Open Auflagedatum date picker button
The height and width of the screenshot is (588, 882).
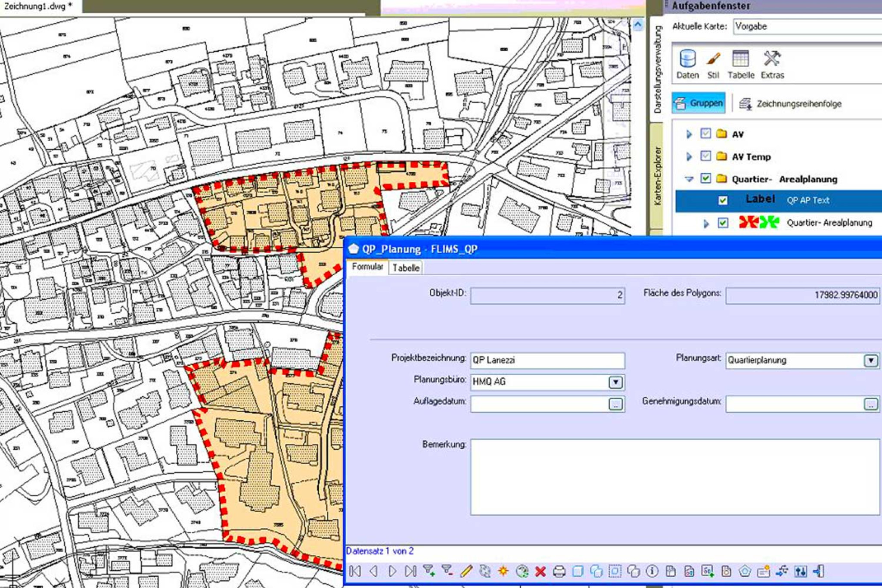[x=616, y=404]
